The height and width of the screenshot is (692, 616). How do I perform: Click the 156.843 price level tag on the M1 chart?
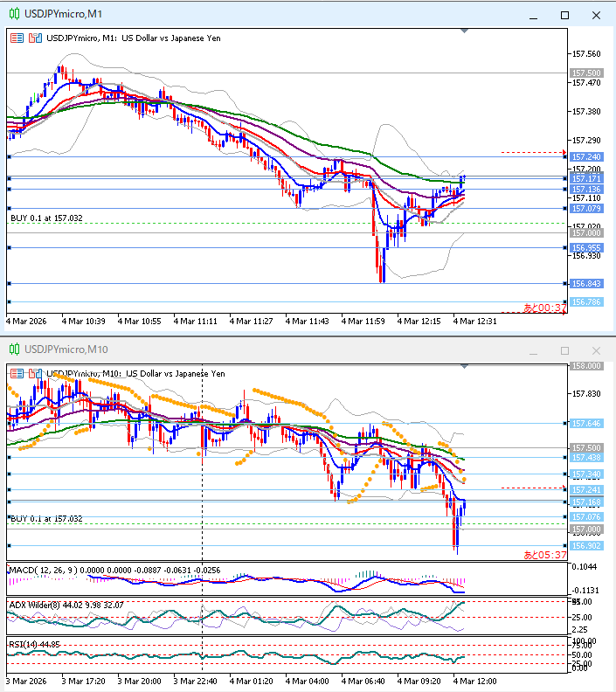[x=585, y=283]
